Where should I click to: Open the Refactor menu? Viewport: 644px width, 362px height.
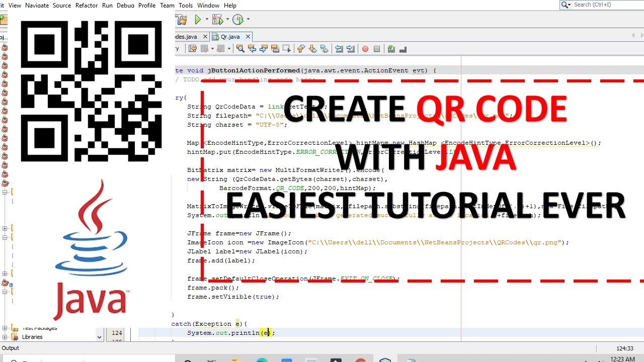point(87,5)
